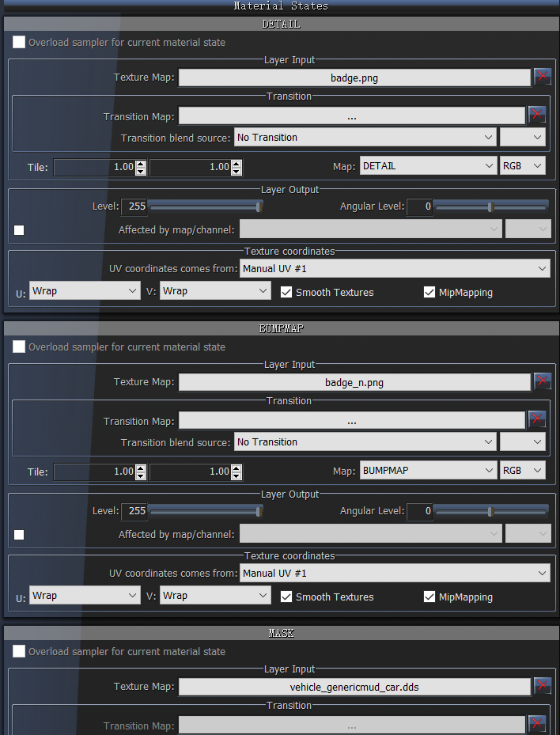Screen dimensions: 560x735
Task: Click the badge.png Texture Map button
Action: click(x=354, y=78)
